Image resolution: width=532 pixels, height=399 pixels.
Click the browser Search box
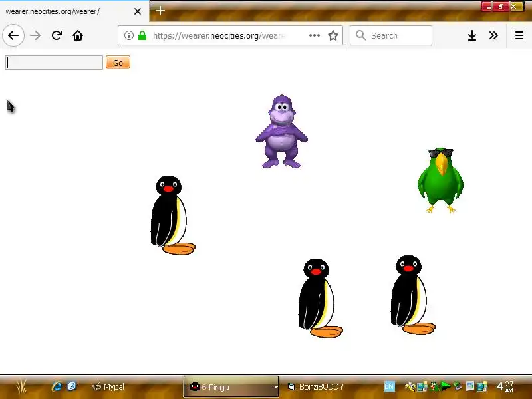(x=391, y=35)
